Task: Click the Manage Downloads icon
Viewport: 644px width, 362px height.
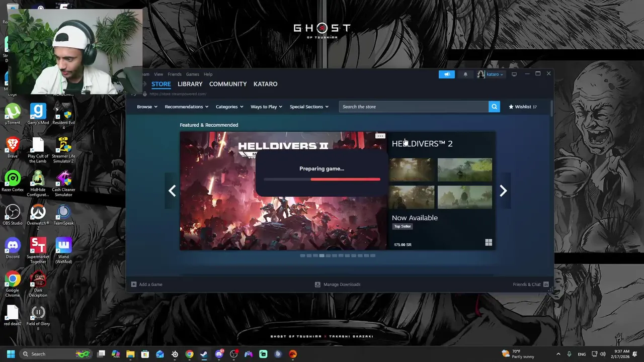Action: 317,285
